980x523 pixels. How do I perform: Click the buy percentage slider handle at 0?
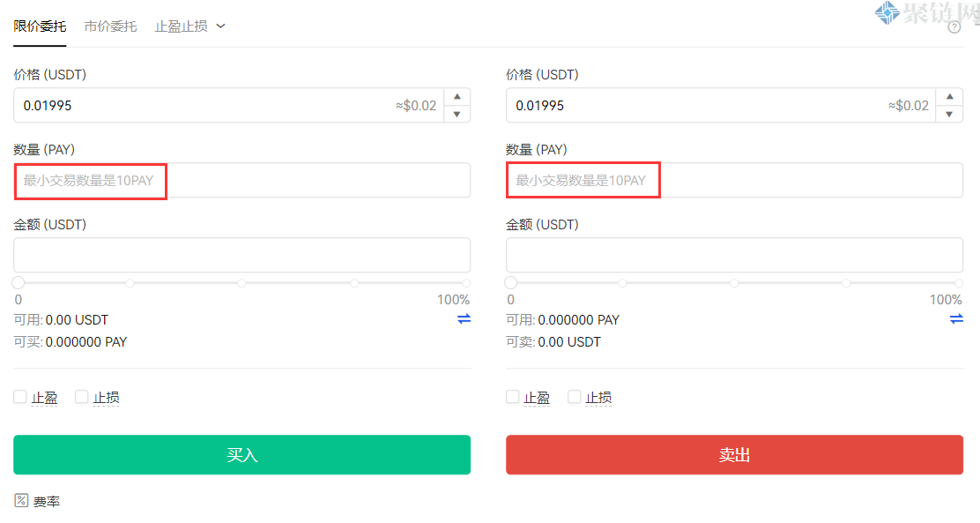(19, 283)
